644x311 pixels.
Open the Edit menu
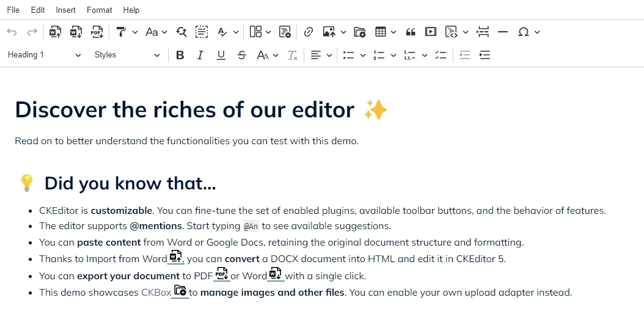point(38,10)
